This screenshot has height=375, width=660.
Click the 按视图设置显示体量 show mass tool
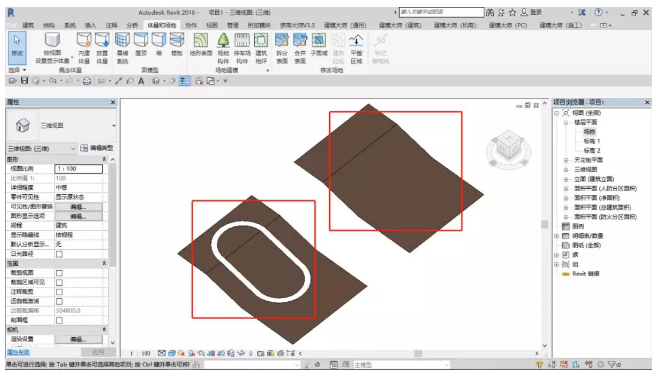pos(52,48)
